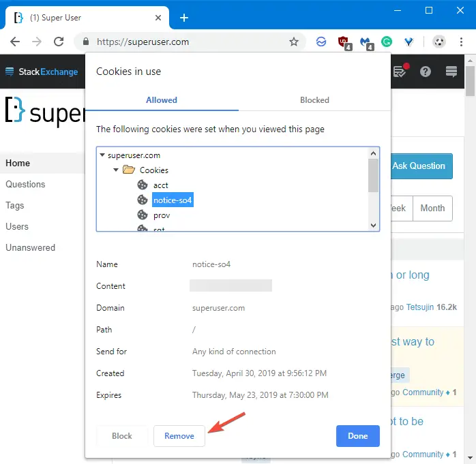This screenshot has width=476, height=464.
Task: Open the Chrome profile avatar
Action: [438, 42]
